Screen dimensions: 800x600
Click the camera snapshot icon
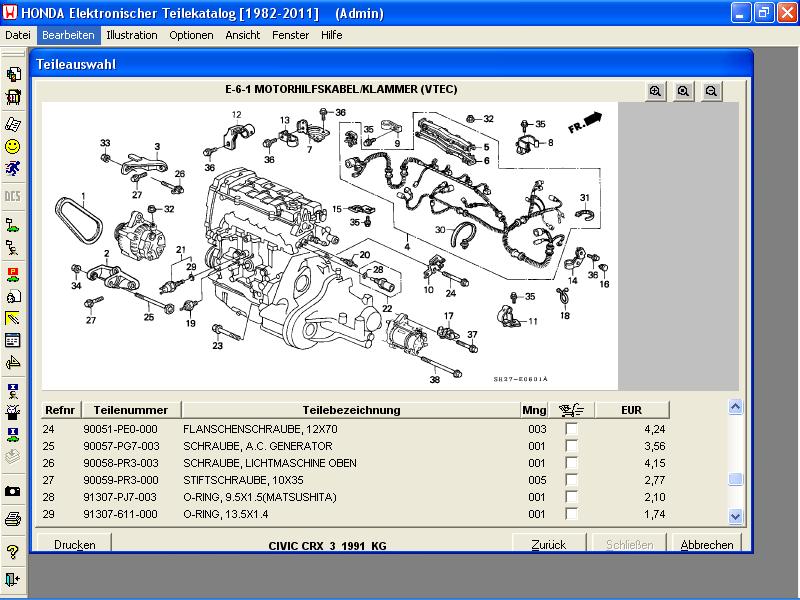coord(13,491)
